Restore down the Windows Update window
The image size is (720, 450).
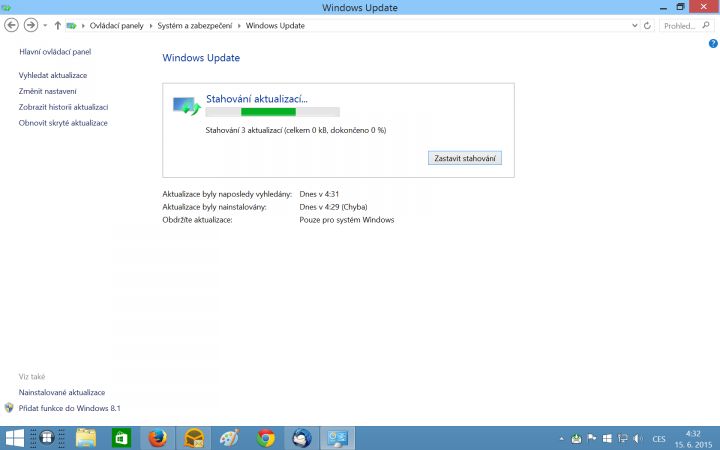(x=680, y=7)
